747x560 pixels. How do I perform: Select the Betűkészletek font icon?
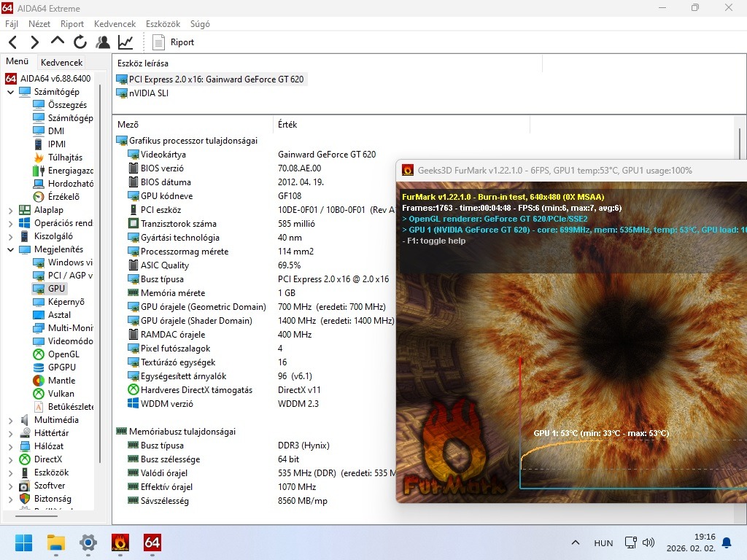[x=39, y=407]
